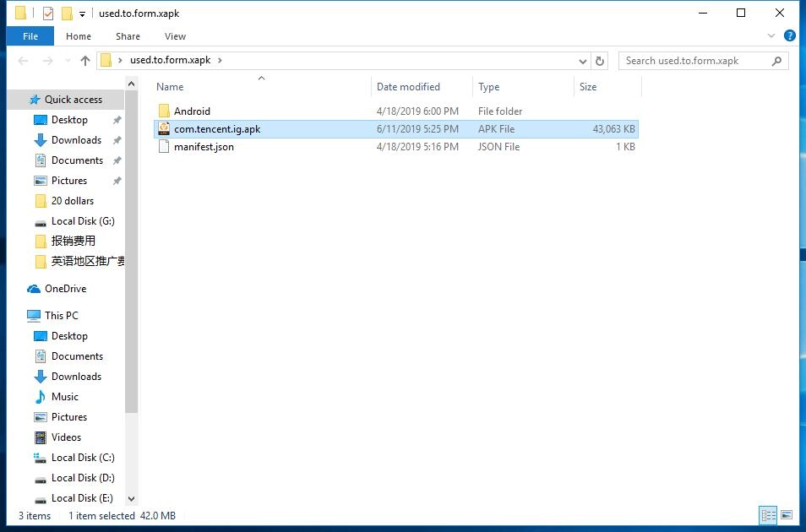The width and height of the screenshot is (806, 532).
Task: Switch to large icons view in status bar
Action: [787, 515]
